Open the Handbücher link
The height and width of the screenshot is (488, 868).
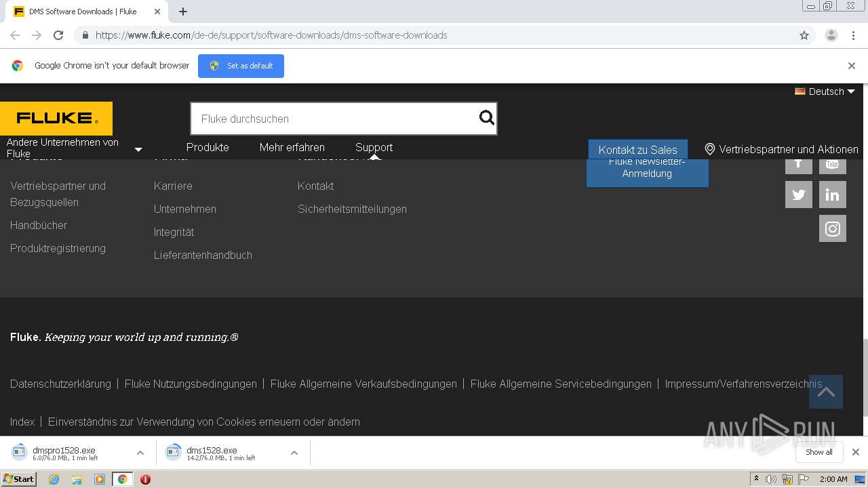point(39,225)
